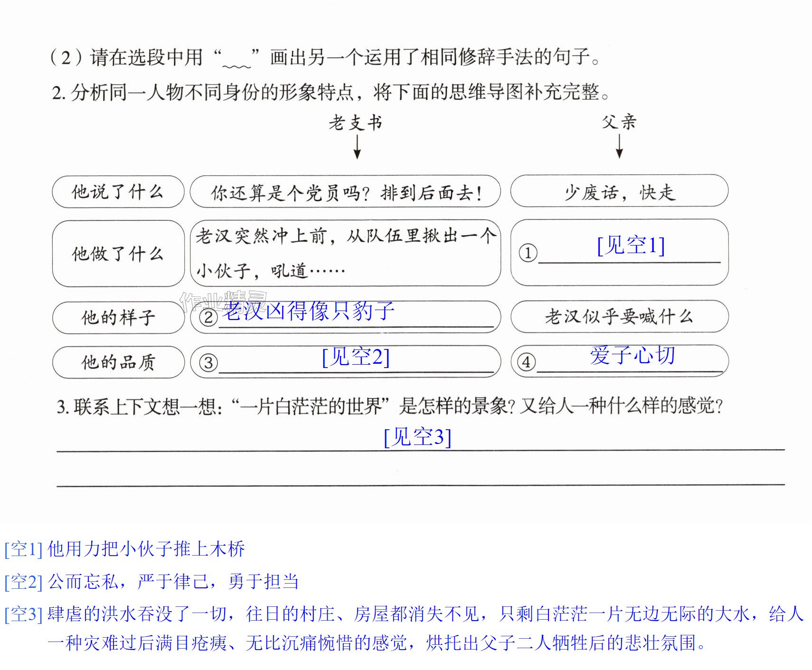Select the 他说了什么 box

118,192
